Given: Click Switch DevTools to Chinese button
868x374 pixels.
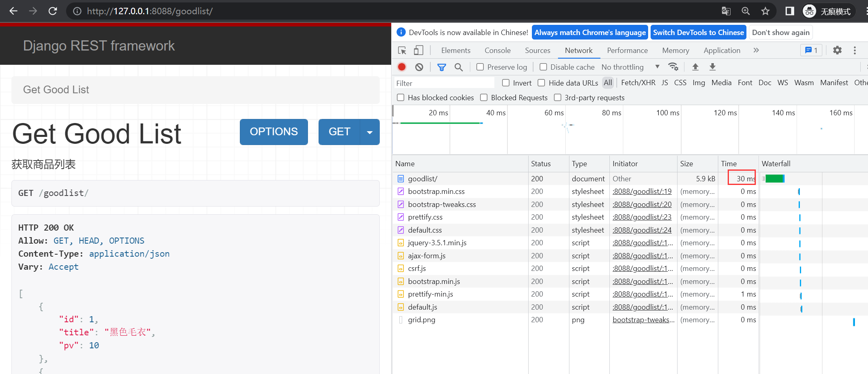Looking at the screenshot, I should pos(698,33).
